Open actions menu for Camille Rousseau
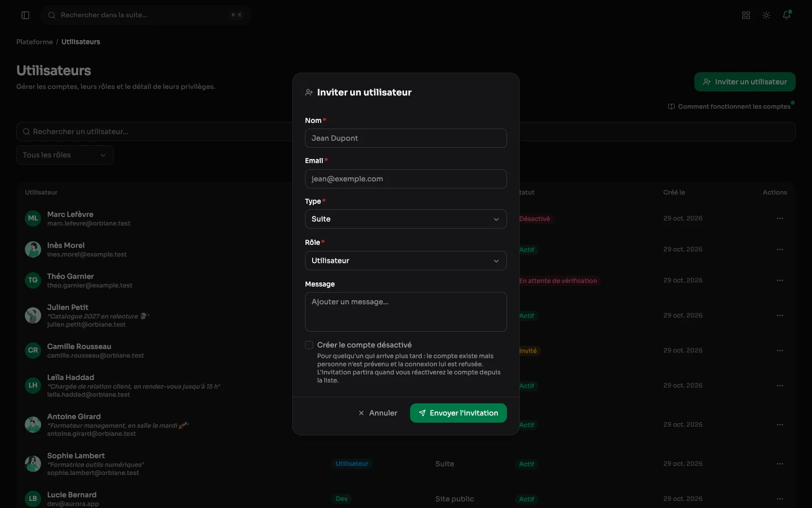The height and width of the screenshot is (508, 812). coord(780,351)
